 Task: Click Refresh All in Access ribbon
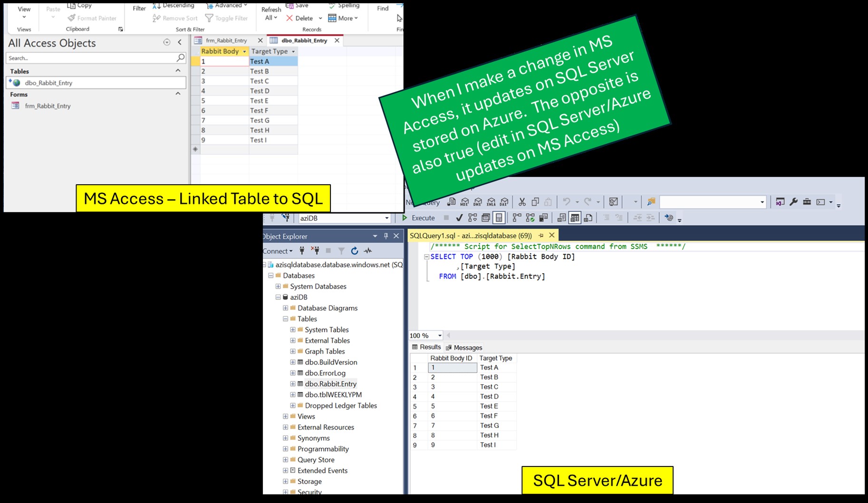point(271,13)
